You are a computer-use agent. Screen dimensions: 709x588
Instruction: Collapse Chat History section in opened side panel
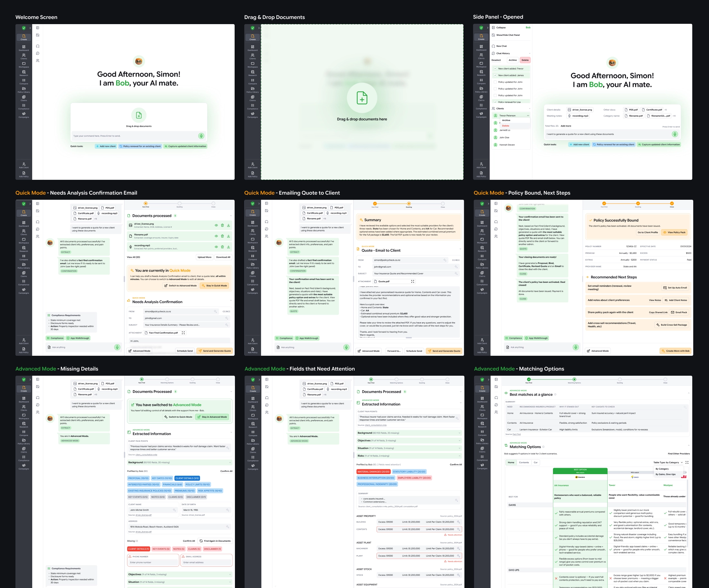pyautogui.click(x=529, y=53)
